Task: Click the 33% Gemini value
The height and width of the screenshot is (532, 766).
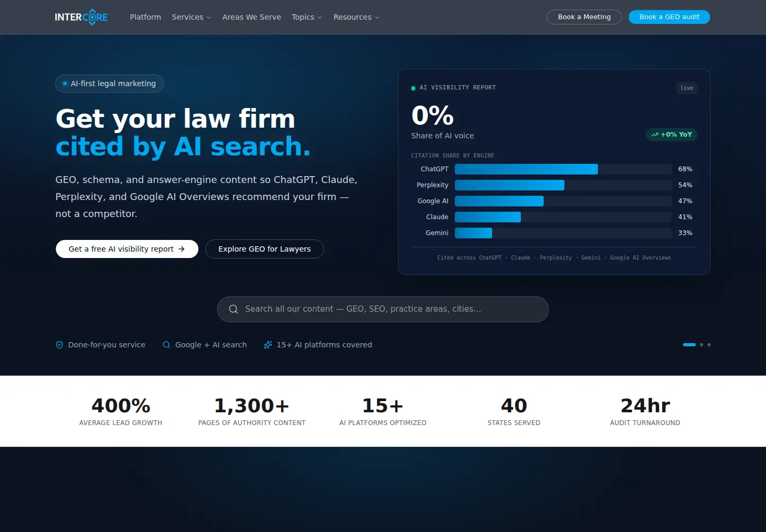Action: tap(685, 233)
